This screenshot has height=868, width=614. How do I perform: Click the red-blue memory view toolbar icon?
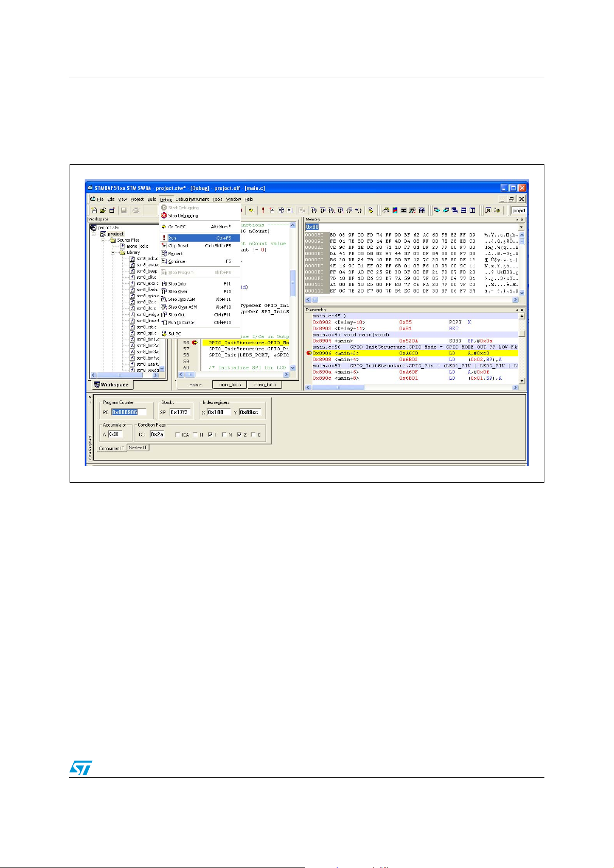pos(395,210)
